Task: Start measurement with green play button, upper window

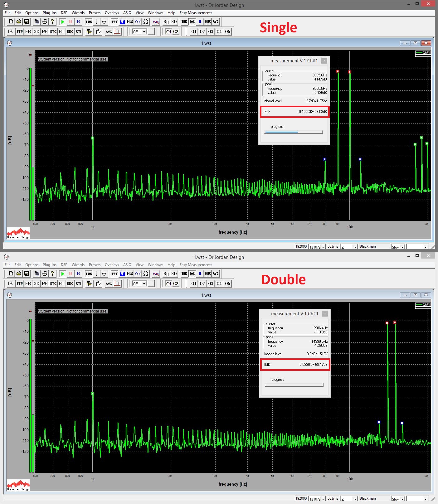Action: click(63, 22)
